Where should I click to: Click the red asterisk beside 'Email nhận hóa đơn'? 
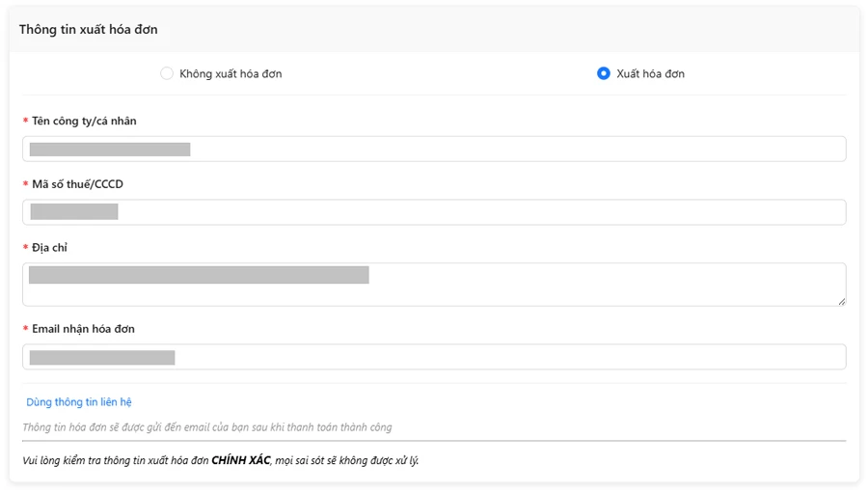(x=25, y=330)
